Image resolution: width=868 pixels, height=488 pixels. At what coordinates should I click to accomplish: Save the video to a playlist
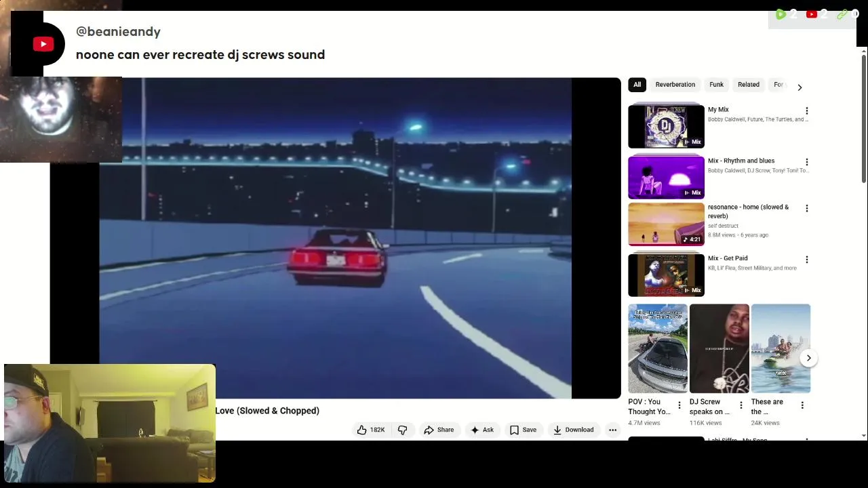(x=523, y=430)
